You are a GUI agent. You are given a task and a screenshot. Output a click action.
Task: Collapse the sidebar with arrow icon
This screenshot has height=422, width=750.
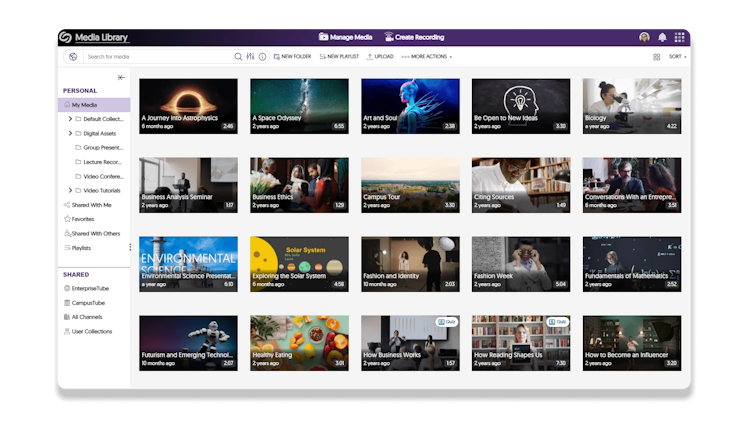pos(121,77)
